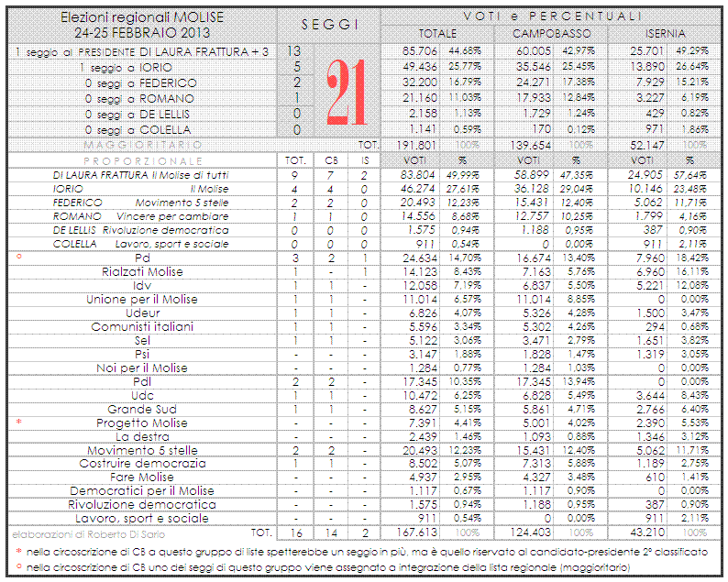Click the 'Grande Sud' row label
Image resolution: width=728 pixels, height=582 pixels.
pos(142,410)
